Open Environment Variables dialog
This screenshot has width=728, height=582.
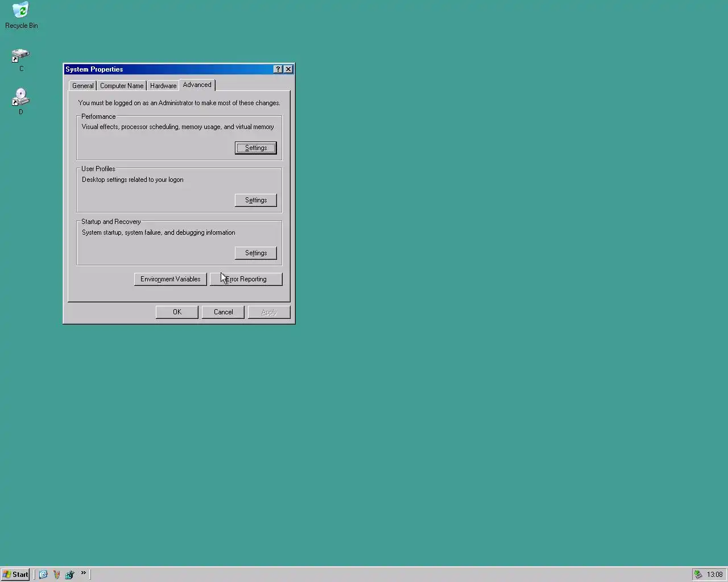171,279
